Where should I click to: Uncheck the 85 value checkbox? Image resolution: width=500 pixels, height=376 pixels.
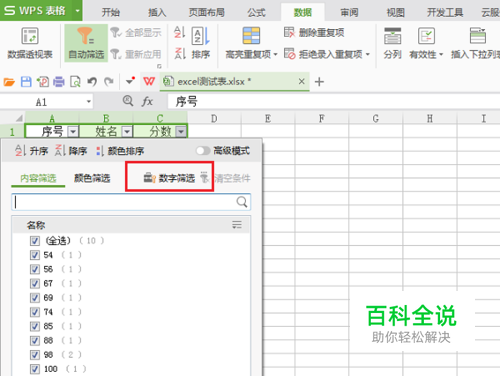tap(35, 326)
